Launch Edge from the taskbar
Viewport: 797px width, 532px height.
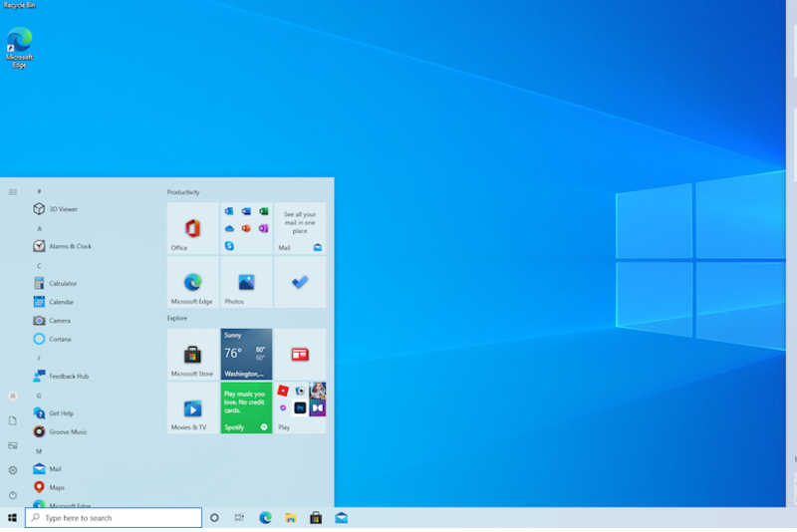click(265, 518)
